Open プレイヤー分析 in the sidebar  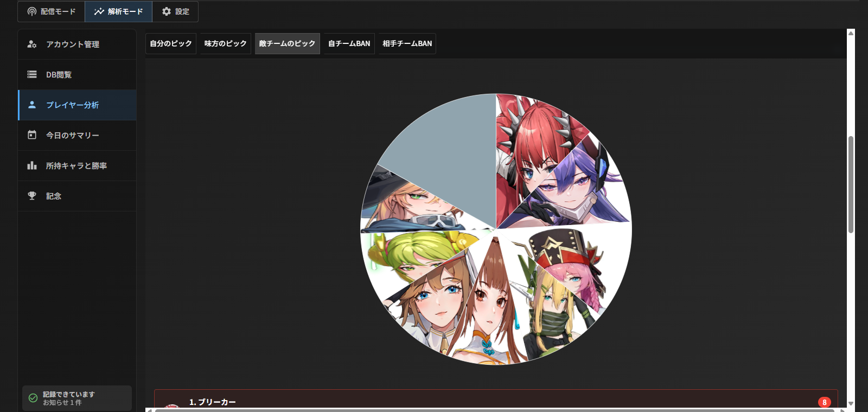[x=77, y=105]
